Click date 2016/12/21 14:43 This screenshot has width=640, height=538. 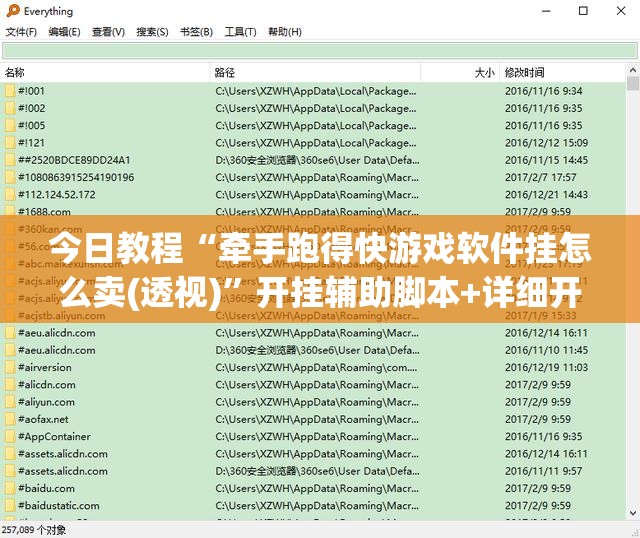pyautogui.click(x=547, y=195)
